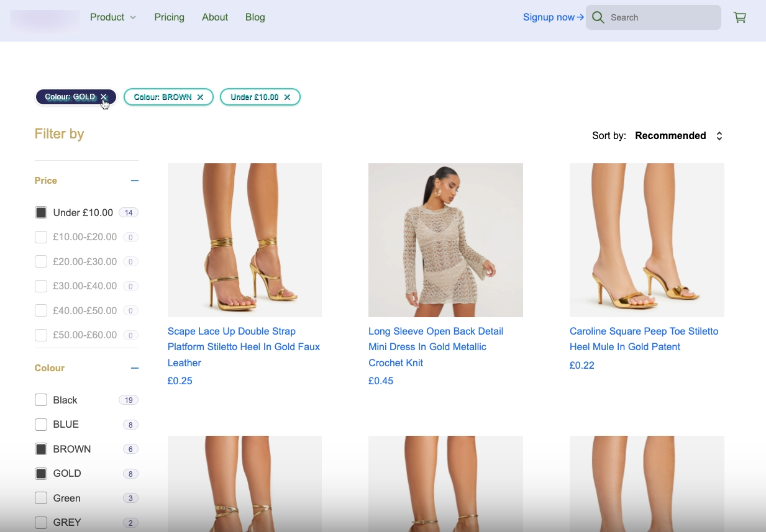Image resolution: width=766 pixels, height=532 pixels.
Task: Open the Pricing page
Action: click(169, 17)
